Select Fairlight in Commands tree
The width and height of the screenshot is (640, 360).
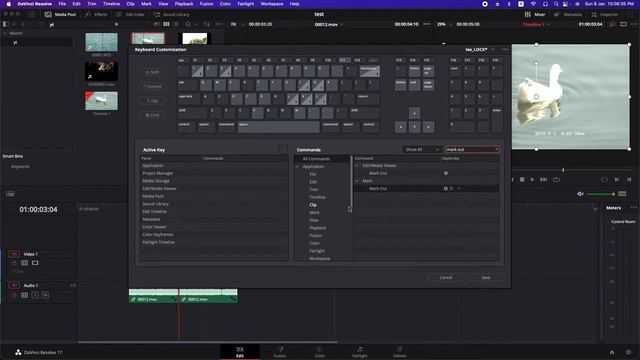pyautogui.click(x=317, y=251)
